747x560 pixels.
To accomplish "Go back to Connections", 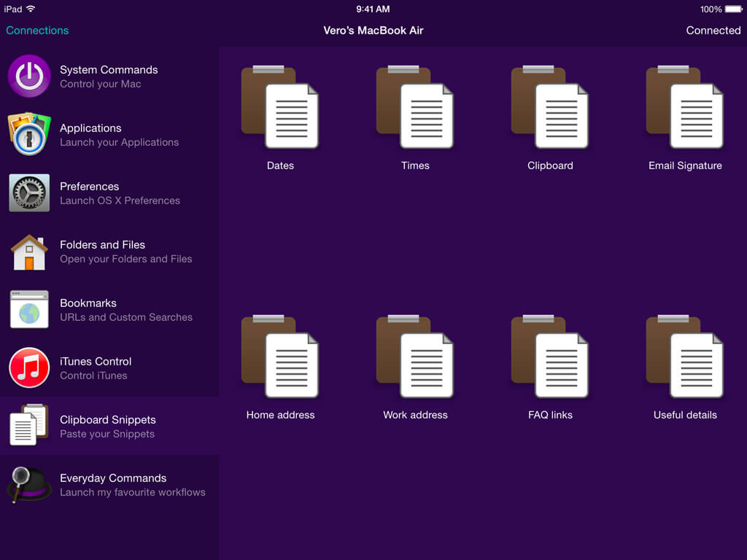I will (37, 31).
